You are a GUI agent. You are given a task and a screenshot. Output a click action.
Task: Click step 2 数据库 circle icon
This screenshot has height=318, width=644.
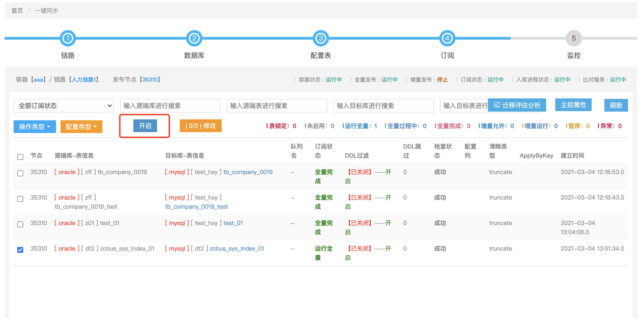tap(194, 38)
